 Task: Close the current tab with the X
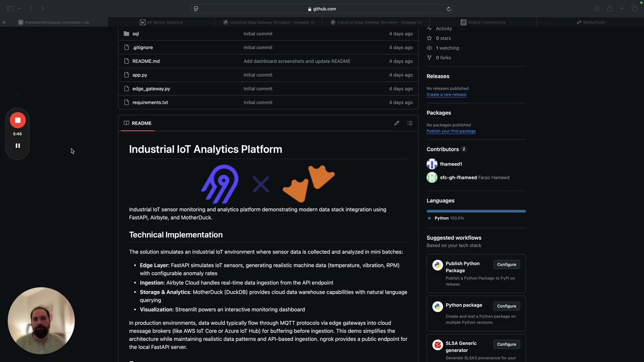click(x=4, y=22)
